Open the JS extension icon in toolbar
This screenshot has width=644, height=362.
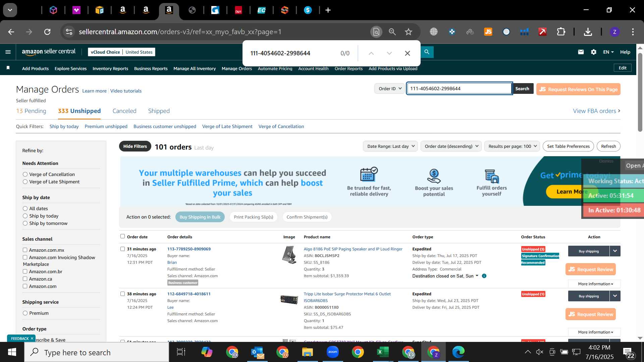click(x=488, y=32)
